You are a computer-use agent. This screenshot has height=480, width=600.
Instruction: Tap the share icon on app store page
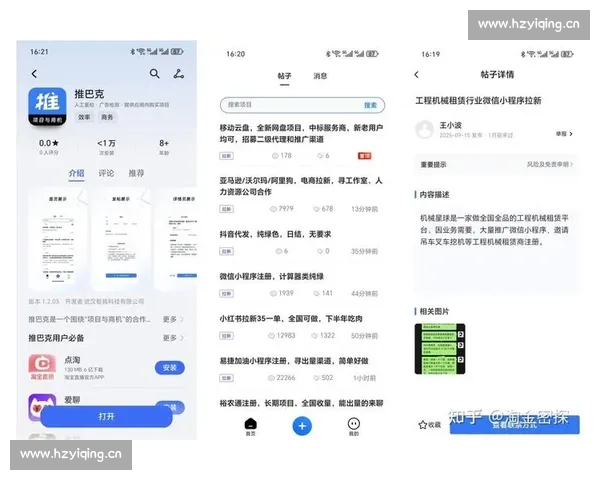(x=179, y=73)
